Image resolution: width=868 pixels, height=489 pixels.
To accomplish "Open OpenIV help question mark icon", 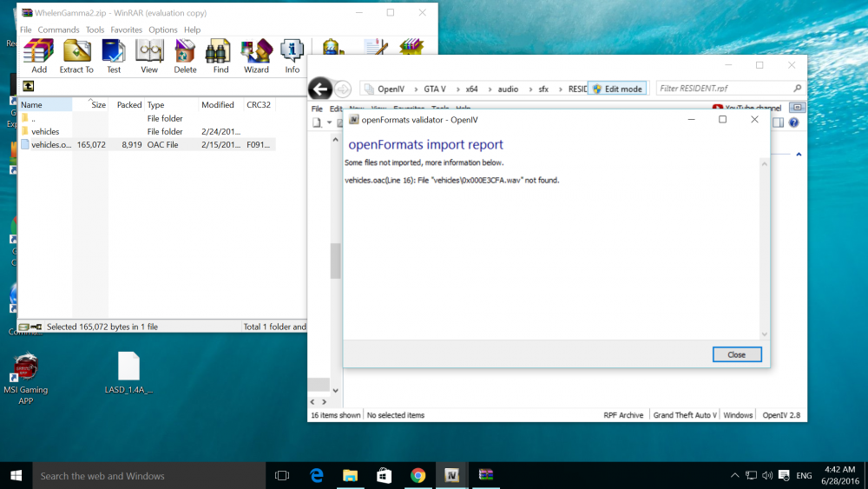I will [794, 122].
